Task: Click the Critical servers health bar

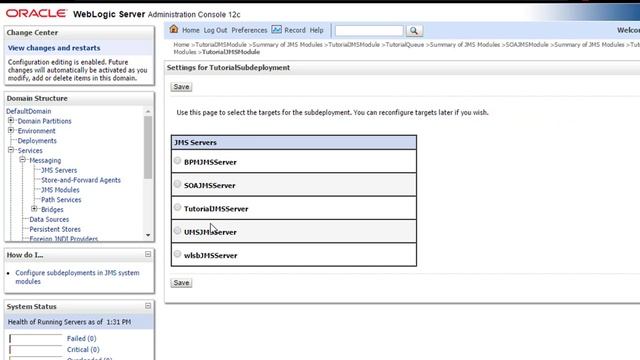Action: [x=36, y=349]
